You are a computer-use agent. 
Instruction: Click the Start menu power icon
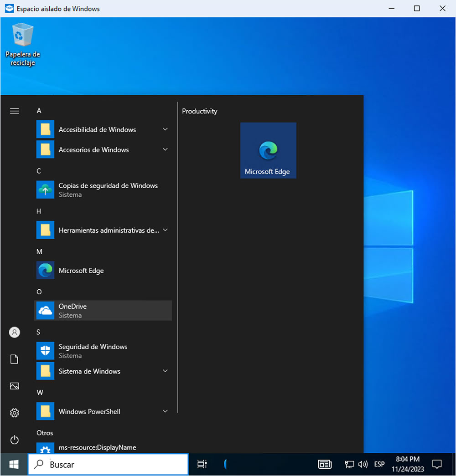tap(15, 440)
